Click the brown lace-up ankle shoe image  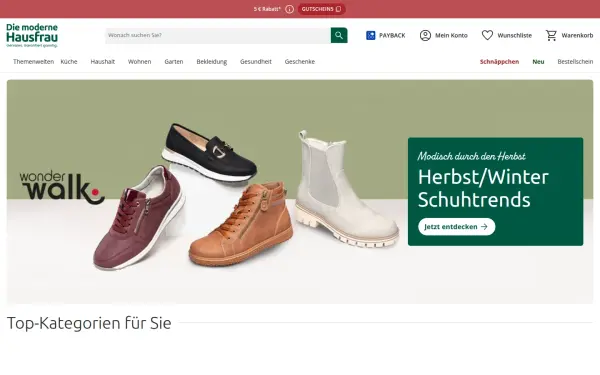241,226
